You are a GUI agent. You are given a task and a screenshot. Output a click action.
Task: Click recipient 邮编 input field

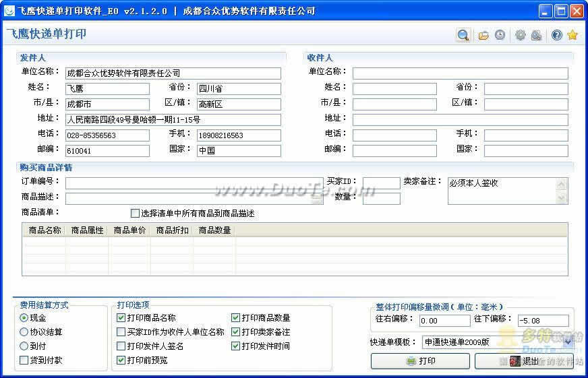pyautogui.click(x=395, y=151)
